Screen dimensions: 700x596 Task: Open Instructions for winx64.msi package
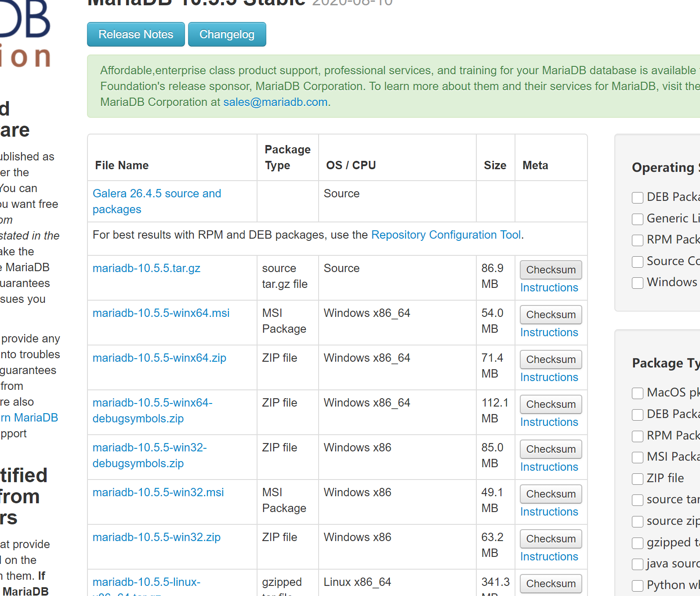click(549, 332)
